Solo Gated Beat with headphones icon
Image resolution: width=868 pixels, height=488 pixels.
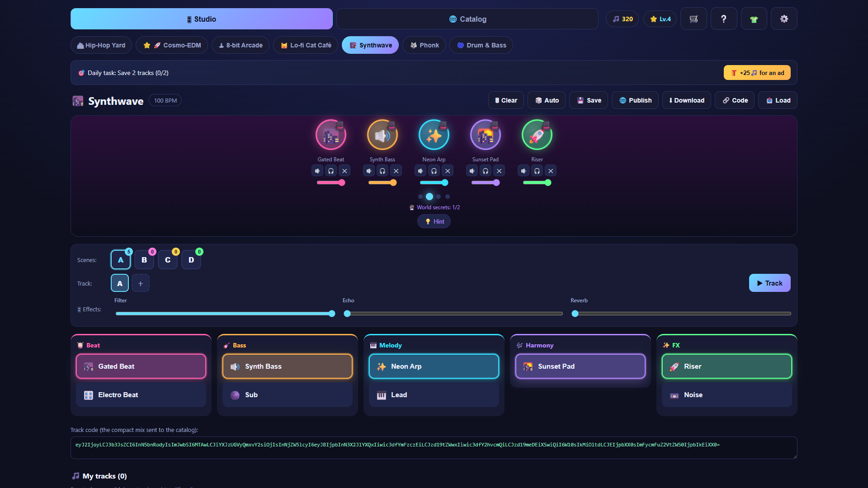tap(331, 171)
